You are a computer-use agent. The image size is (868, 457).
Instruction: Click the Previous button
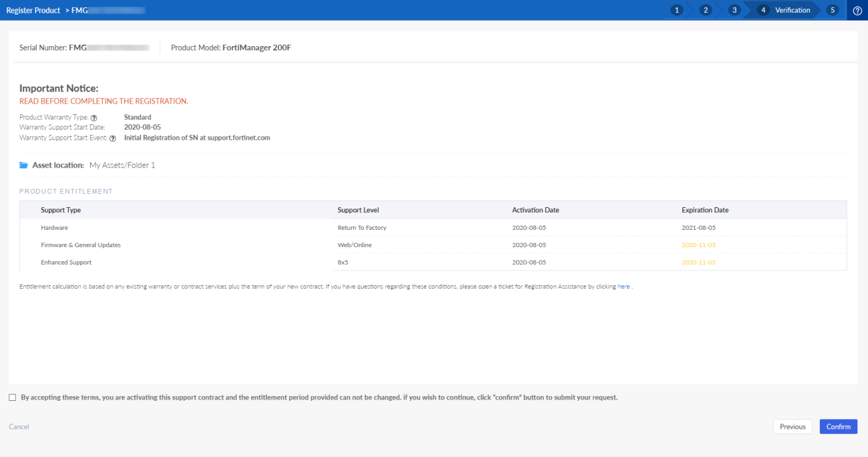[793, 426]
